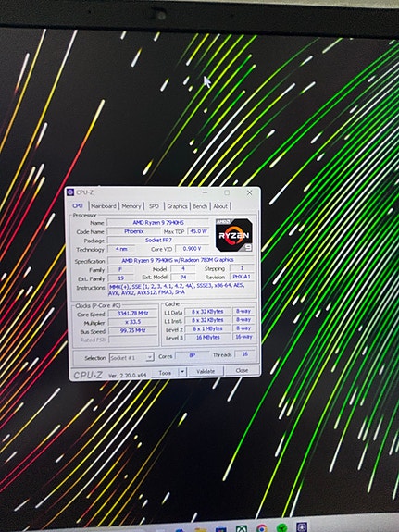Open the SPD tab

154,206
